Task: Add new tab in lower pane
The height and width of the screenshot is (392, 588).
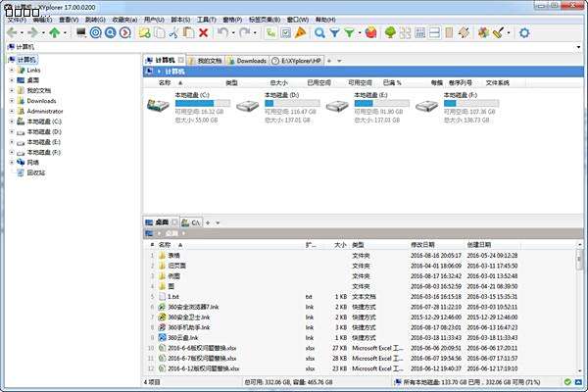Action: tap(208, 222)
